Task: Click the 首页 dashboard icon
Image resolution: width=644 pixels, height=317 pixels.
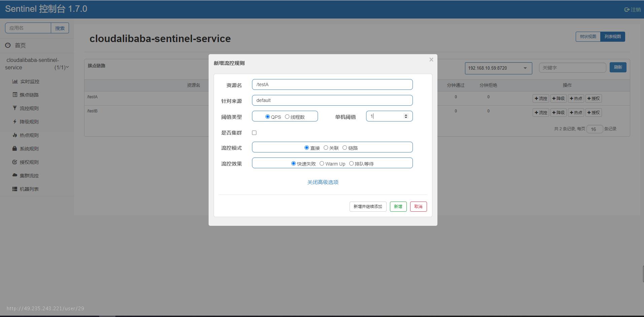Action: click(x=8, y=45)
